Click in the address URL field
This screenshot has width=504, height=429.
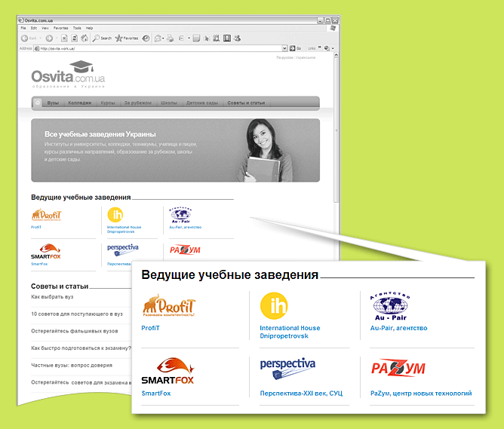(x=158, y=48)
